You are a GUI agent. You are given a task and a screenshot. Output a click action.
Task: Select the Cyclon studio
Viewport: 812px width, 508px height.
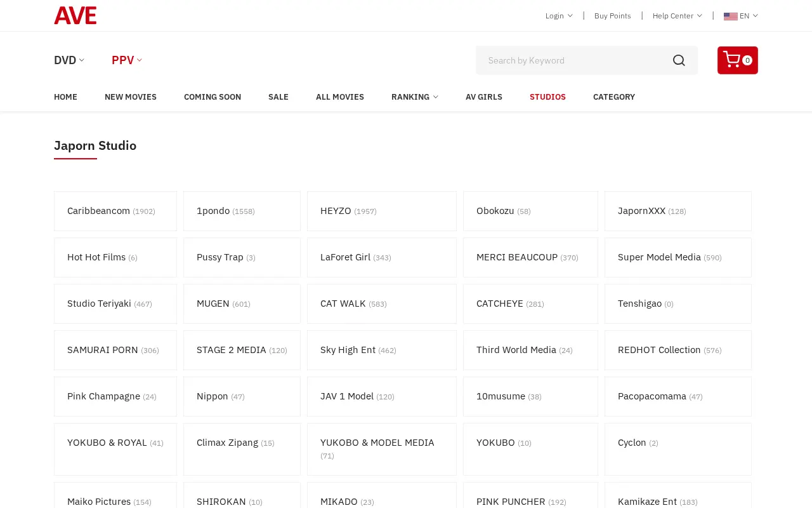click(678, 449)
